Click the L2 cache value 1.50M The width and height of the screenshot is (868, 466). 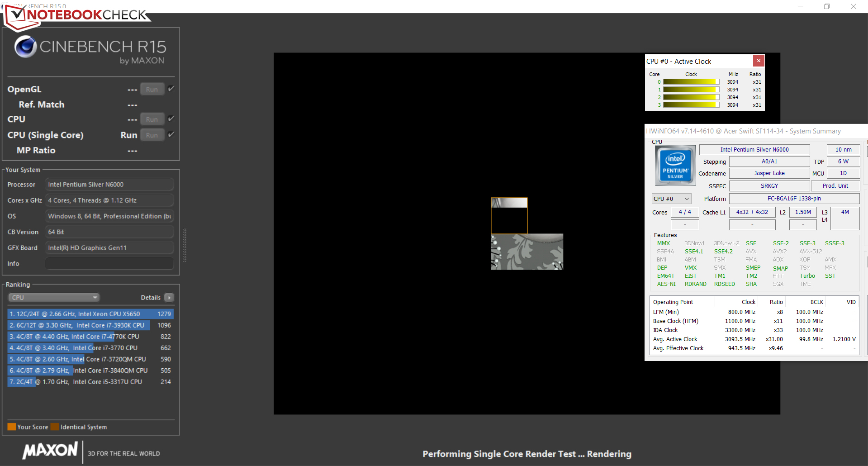click(803, 212)
